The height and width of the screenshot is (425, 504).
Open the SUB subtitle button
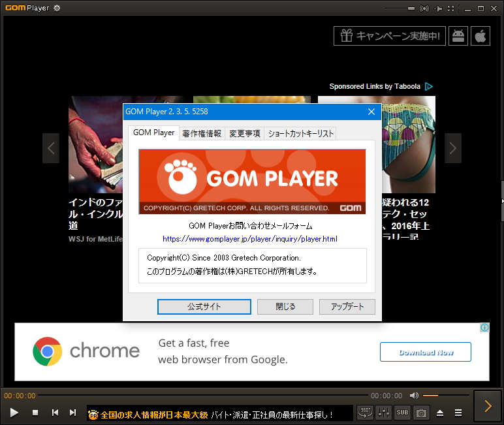pos(402,413)
